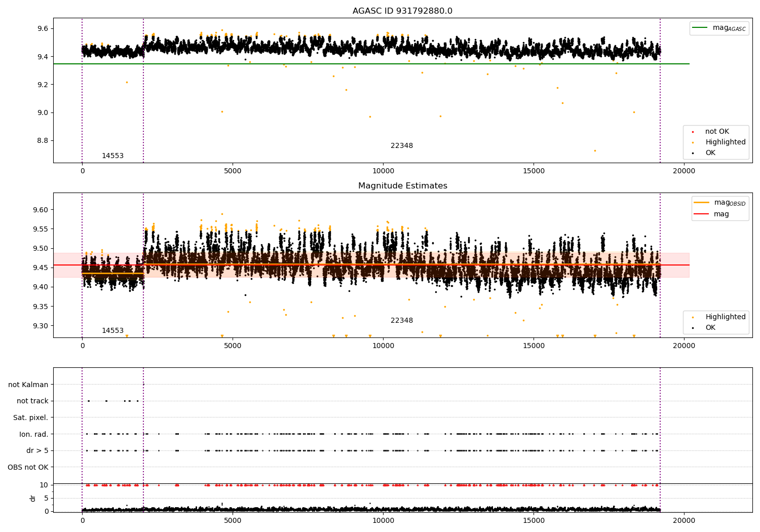Click the '20000' x-tick under the bottom dr plot

click(684, 520)
